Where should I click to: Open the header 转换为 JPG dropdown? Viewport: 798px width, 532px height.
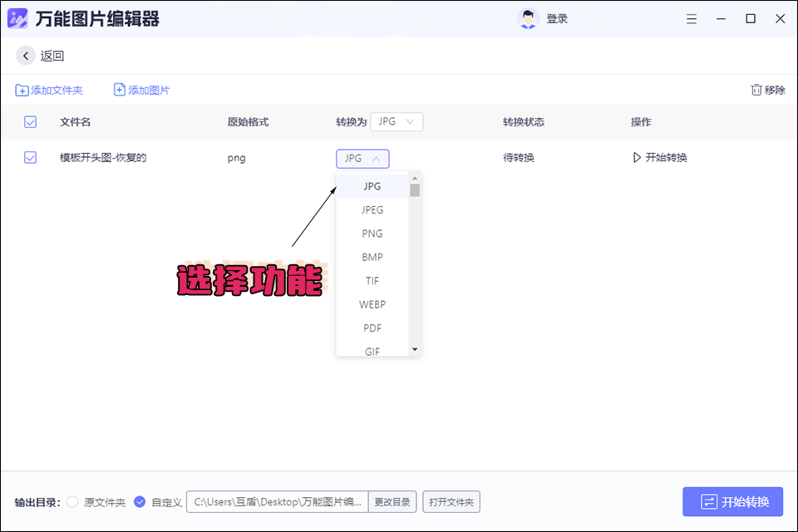coord(397,121)
